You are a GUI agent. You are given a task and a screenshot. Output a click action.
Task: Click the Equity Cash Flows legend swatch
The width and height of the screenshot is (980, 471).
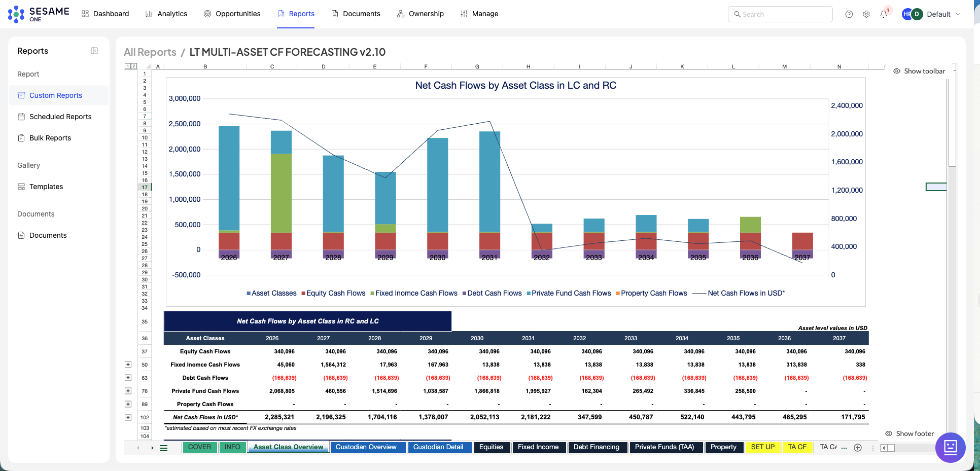click(303, 294)
